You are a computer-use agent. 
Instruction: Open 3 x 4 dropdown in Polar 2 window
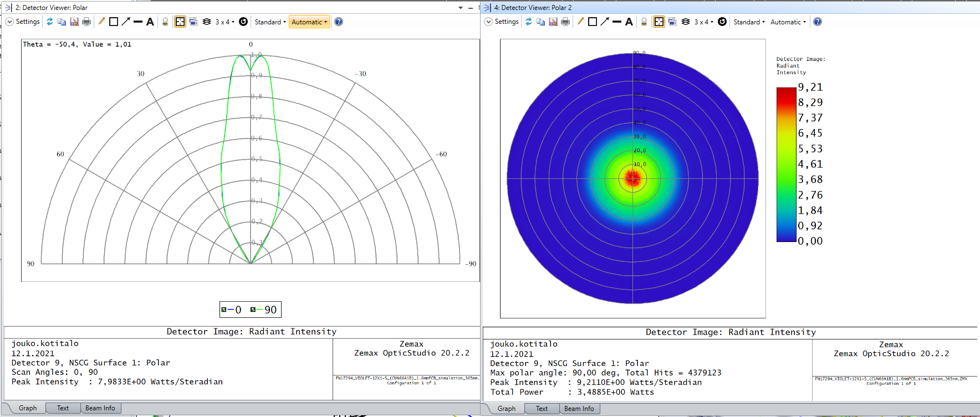(704, 22)
